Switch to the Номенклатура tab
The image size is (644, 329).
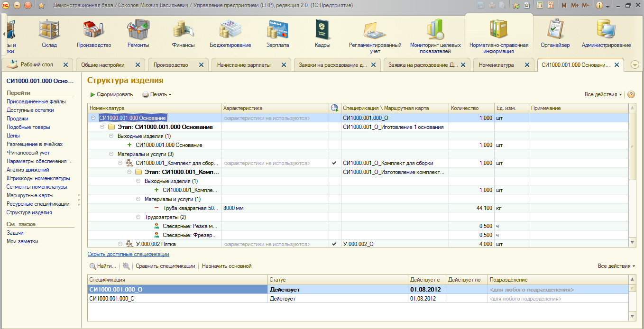tap(496, 65)
